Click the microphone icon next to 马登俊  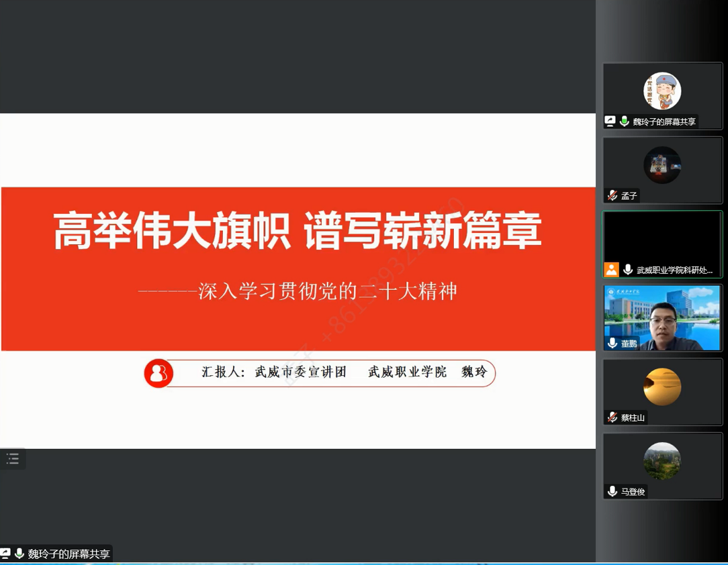[612, 491]
